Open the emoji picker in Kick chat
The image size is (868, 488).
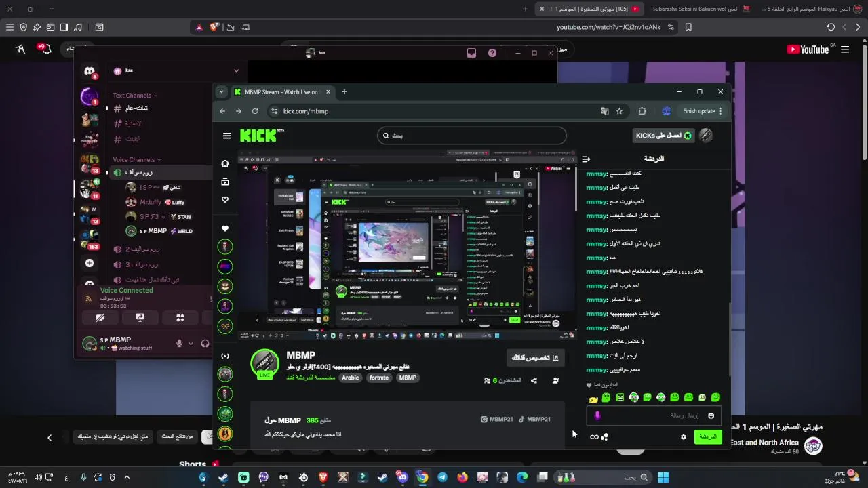pos(711,415)
